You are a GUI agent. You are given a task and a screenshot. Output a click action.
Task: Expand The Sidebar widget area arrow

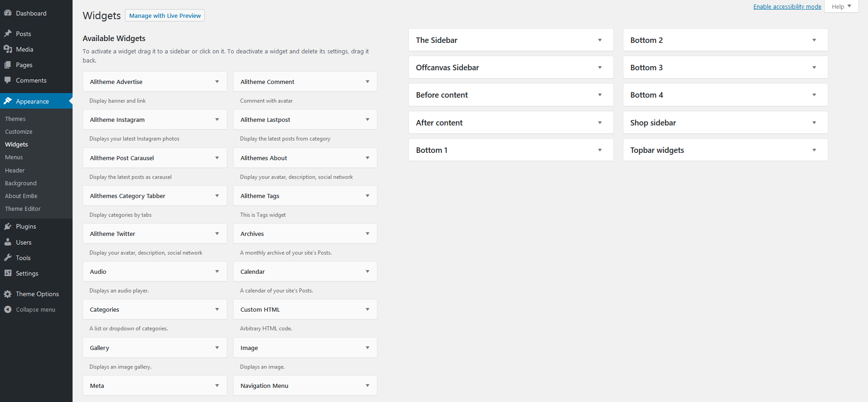tap(600, 40)
